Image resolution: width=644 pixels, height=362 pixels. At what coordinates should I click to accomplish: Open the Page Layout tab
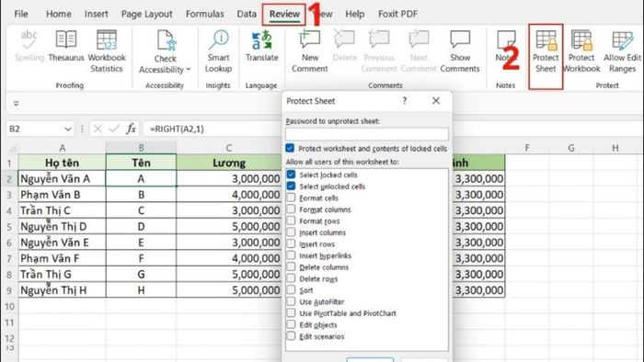[x=146, y=14]
